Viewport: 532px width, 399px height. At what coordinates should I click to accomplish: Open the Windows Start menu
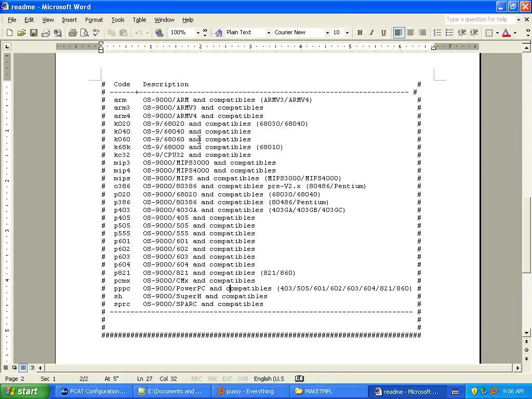pos(24,391)
